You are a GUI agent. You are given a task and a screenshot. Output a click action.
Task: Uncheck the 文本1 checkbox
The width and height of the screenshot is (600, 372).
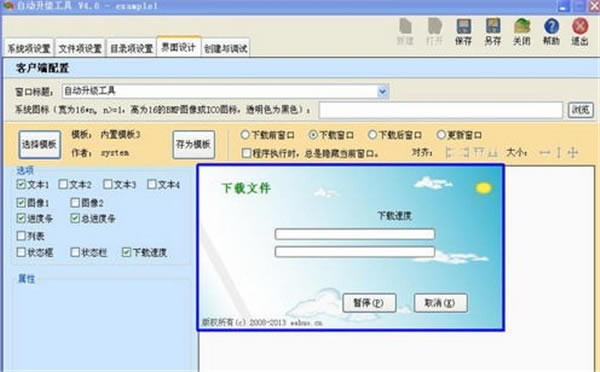[x=21, y=184]
